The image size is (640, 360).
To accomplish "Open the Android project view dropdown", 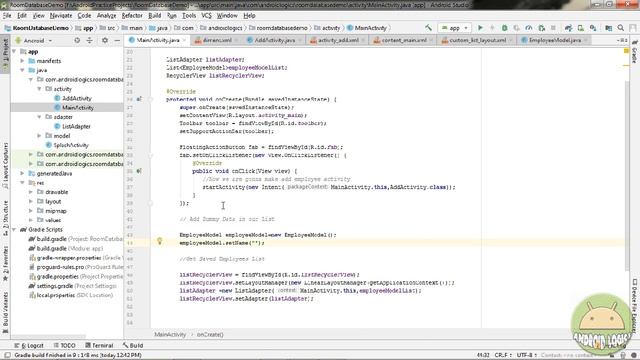I will coord(34,40).
